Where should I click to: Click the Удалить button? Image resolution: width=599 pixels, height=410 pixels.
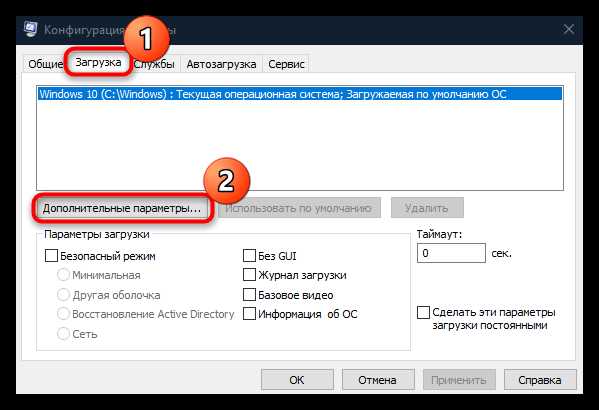(427, 208)
